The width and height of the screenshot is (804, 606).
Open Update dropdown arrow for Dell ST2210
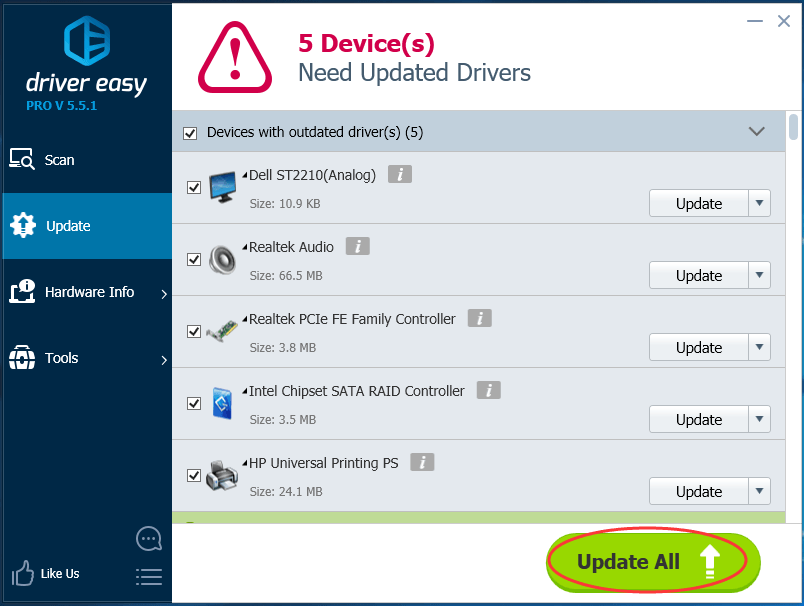[759, 204]
